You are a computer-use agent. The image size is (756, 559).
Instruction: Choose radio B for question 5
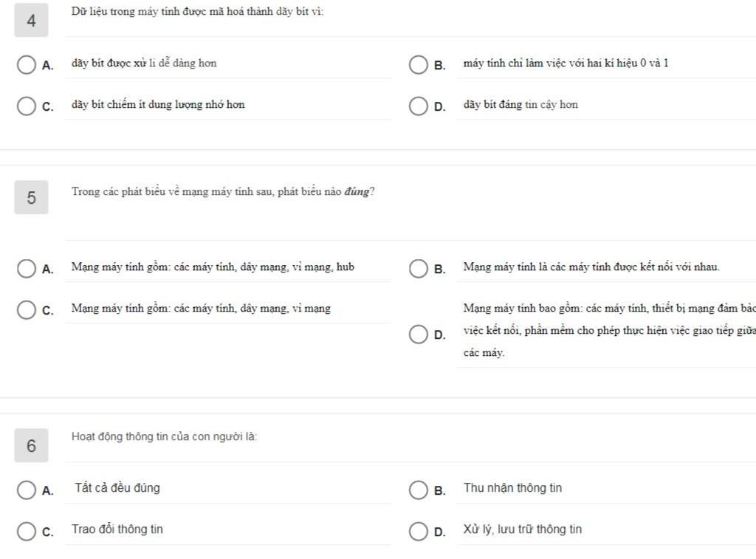(419, 268)
